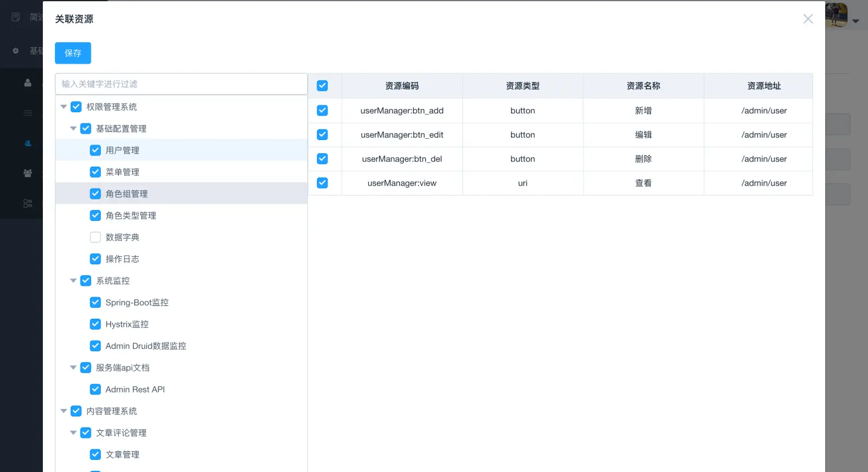Collapse the 系统监控 tree node

73,281
